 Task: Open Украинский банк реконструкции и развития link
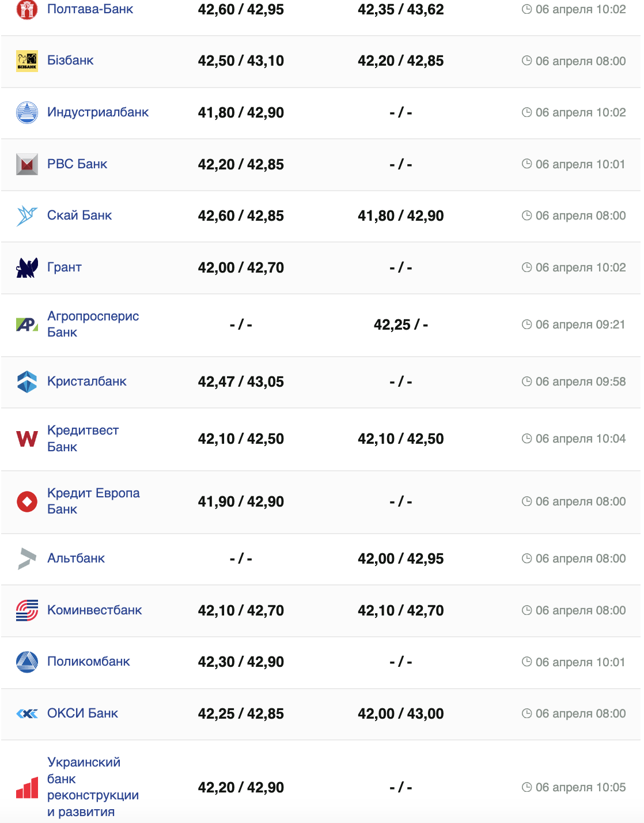93,787
